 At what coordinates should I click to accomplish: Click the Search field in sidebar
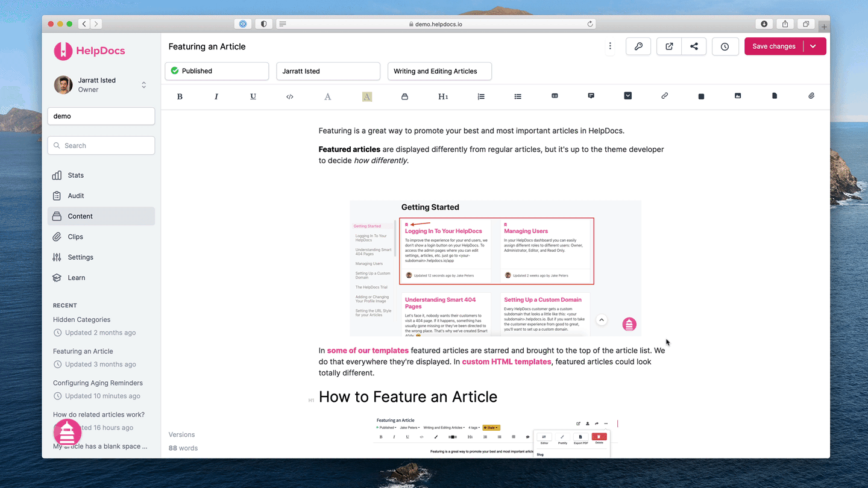(x=101, y=145)
